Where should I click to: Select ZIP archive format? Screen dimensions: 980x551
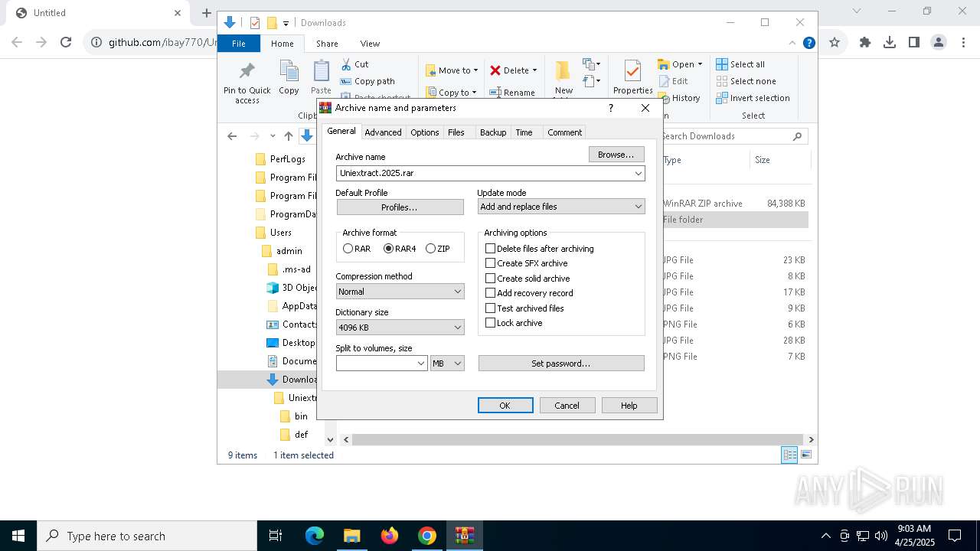(438, 249)
